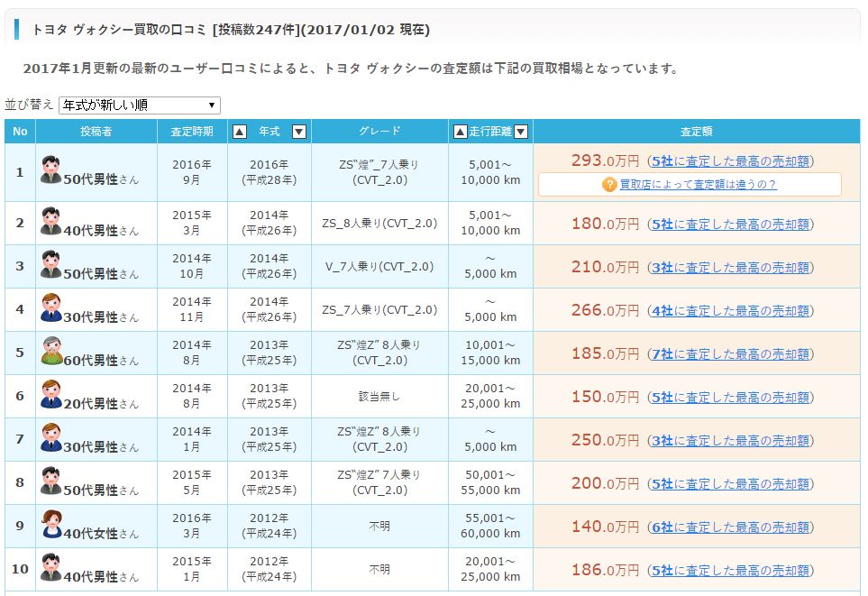Select the 200.0万円 appraisal amount

coord(605,483)
